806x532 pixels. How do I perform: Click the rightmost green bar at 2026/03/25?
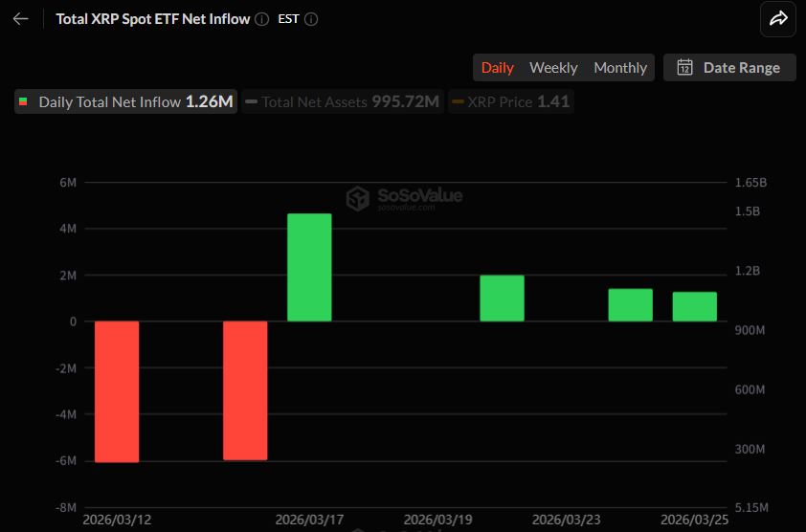point(694,306)
